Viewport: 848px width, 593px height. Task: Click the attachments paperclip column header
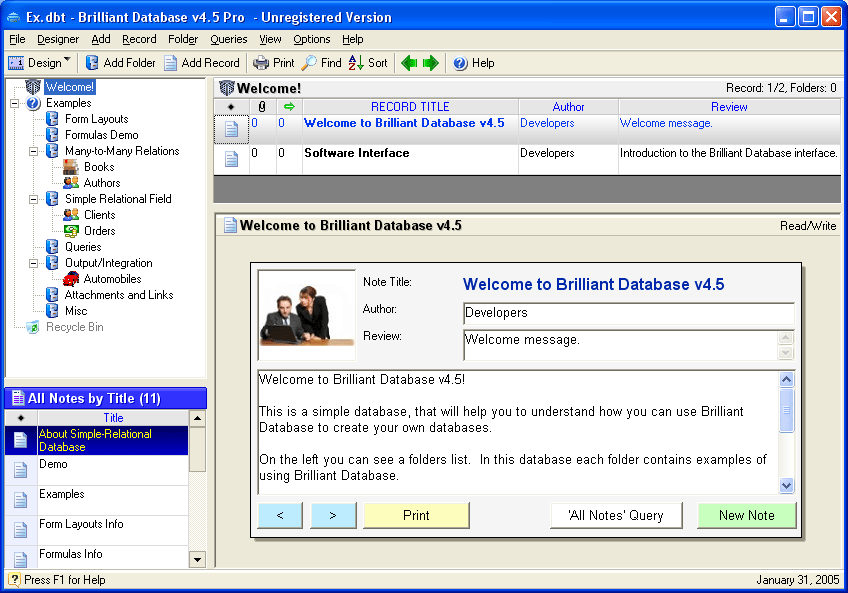(x=262, y=107)
